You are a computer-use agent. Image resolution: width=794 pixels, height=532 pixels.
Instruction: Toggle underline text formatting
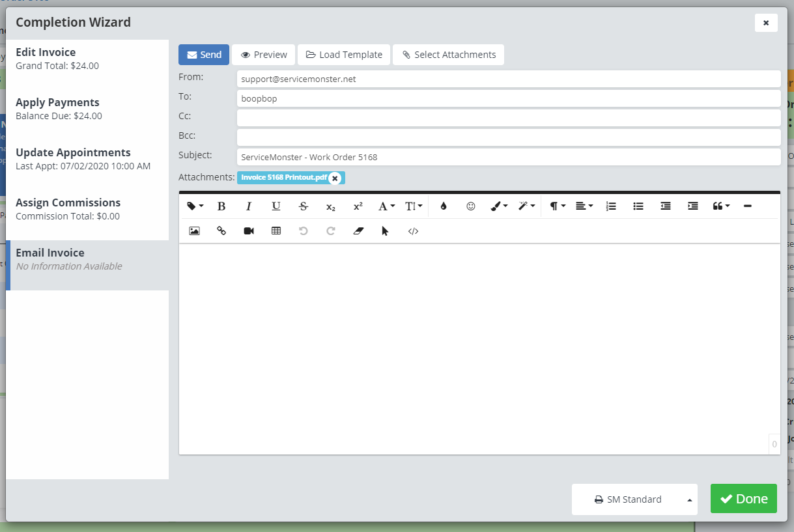pyautogui.click(x=276, y=206)
